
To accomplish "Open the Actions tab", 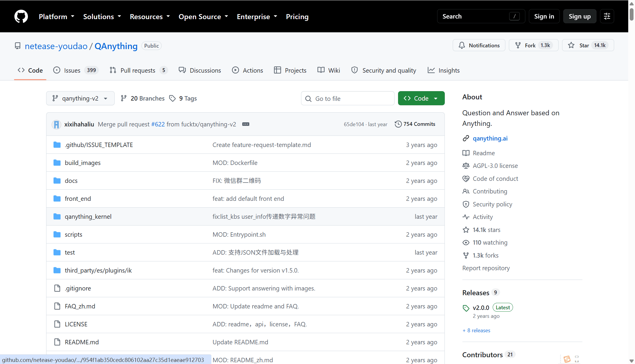I will pyautogui.click(x=248, y=70).
